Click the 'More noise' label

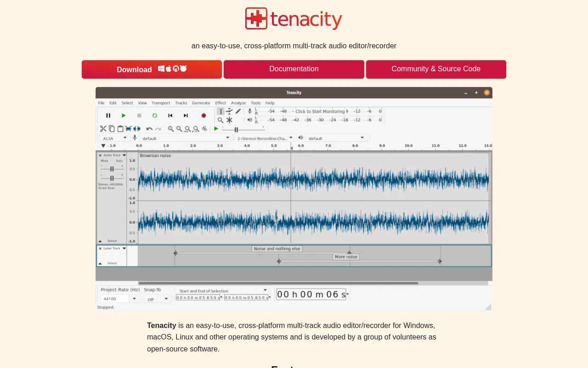[346, 257]
